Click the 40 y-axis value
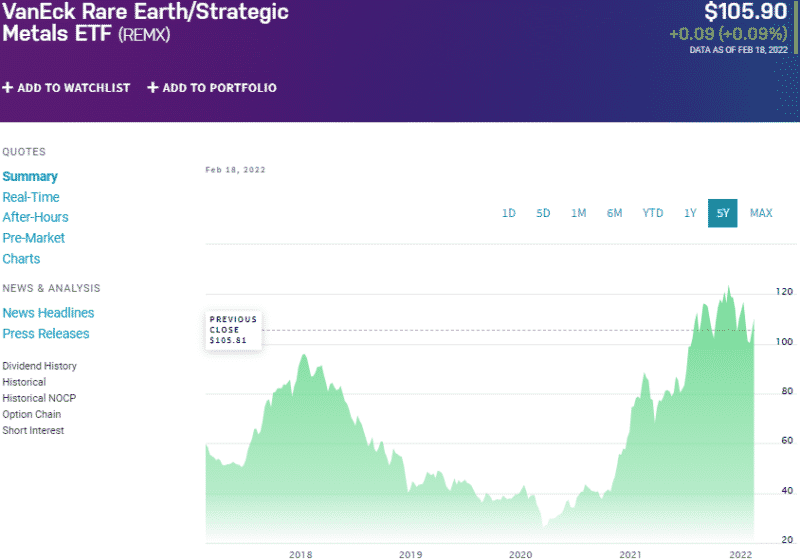Viewport: 800px width, 560px height. coord(787,491)
